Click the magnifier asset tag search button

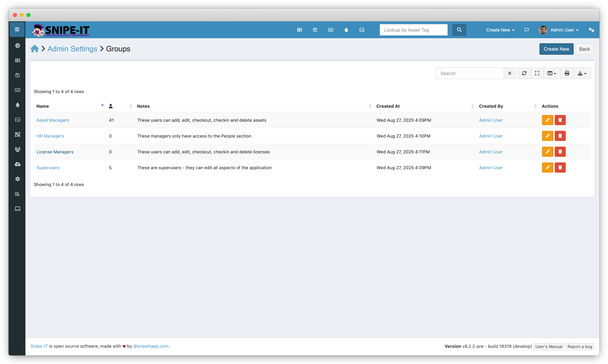(459, 30)
